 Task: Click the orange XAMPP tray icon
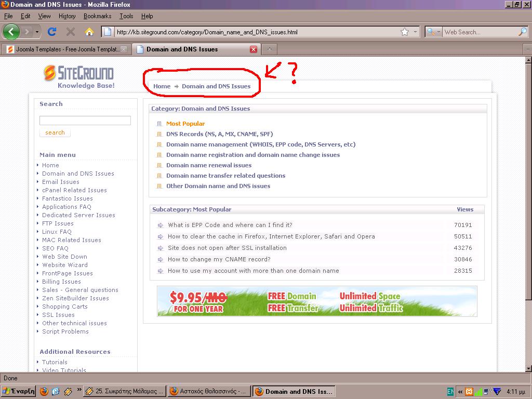click(x=469, y=392)
